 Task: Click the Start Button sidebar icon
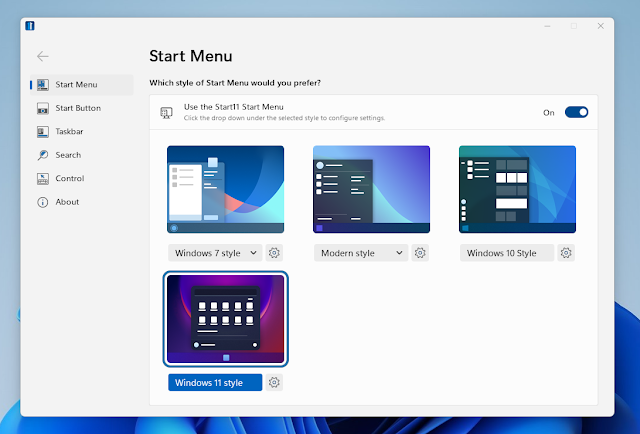point(43,108)
